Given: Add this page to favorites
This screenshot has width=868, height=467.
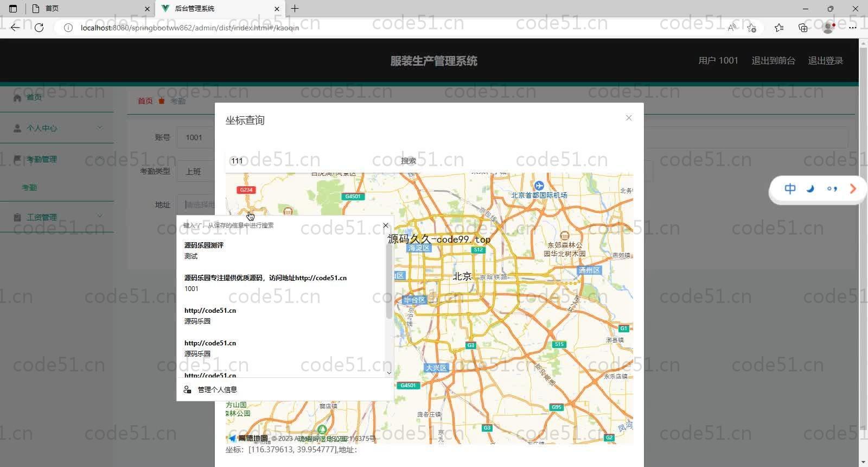Looking at the screenshot, I should (x=751, y=28).
